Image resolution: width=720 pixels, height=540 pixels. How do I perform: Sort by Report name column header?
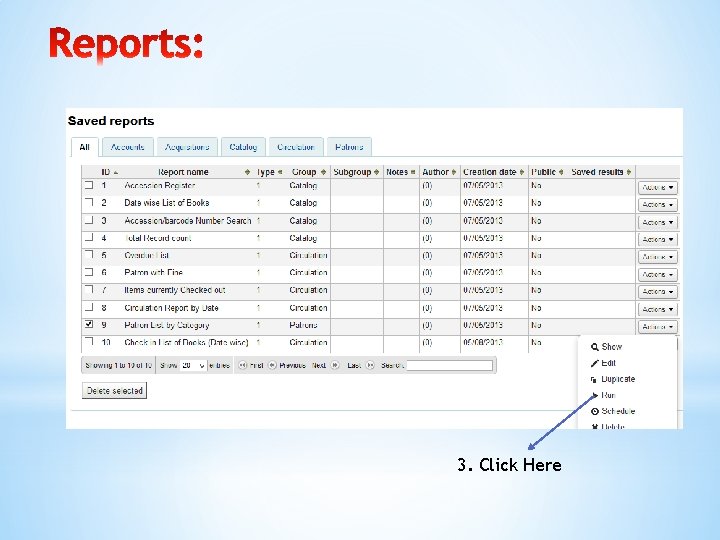point(183,172)
